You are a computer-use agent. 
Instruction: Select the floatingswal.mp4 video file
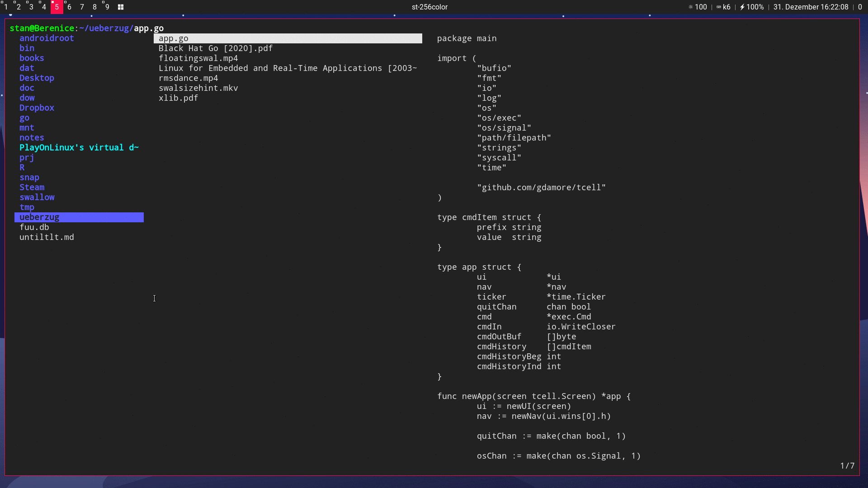click(198, 58)
